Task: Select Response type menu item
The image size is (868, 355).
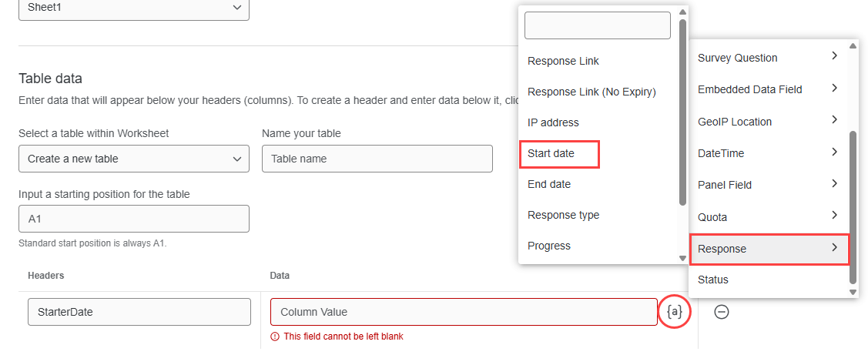Action: point(564,215)
